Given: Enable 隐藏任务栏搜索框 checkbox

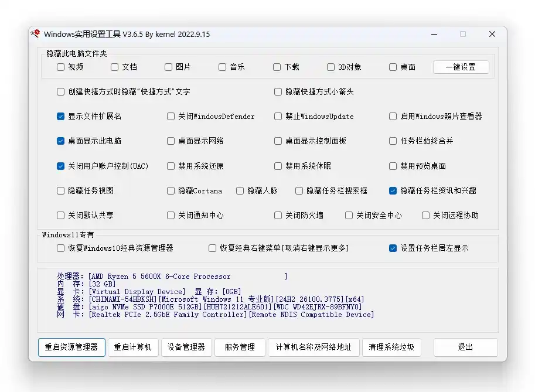Looking at the screenshot, I should coord(299,190).
